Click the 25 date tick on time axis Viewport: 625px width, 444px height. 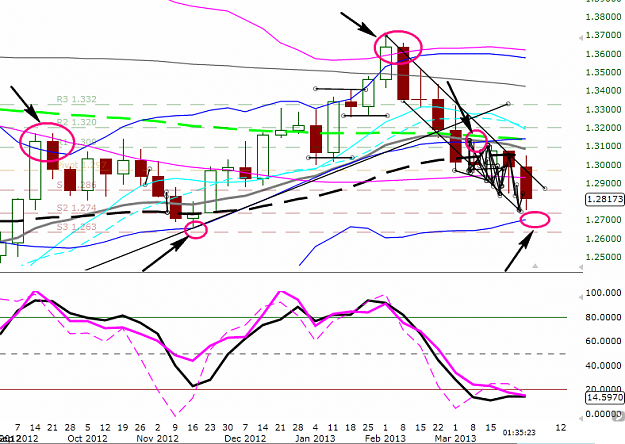[368, 428]
